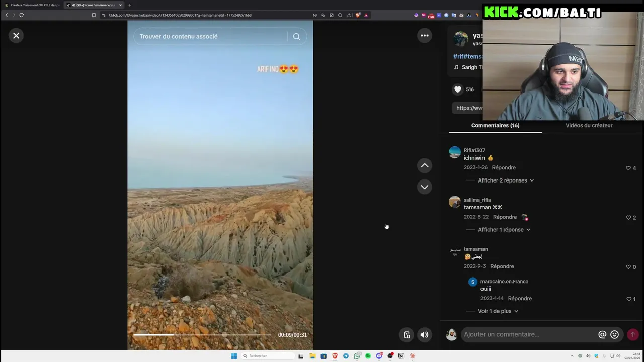Like sallima_rifia's comment

628,218
